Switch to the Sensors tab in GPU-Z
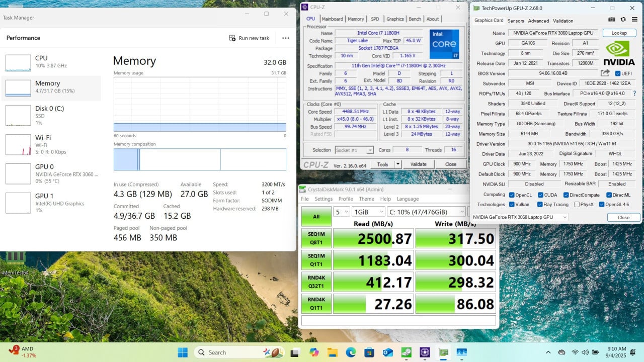Viewport: 644px width, 362px height. [516, 21]
